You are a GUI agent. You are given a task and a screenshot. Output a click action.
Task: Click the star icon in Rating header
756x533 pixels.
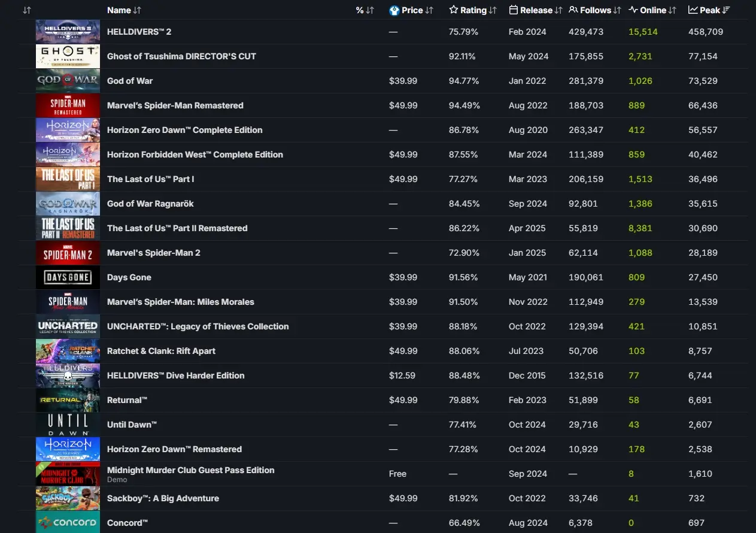[454, 10]
